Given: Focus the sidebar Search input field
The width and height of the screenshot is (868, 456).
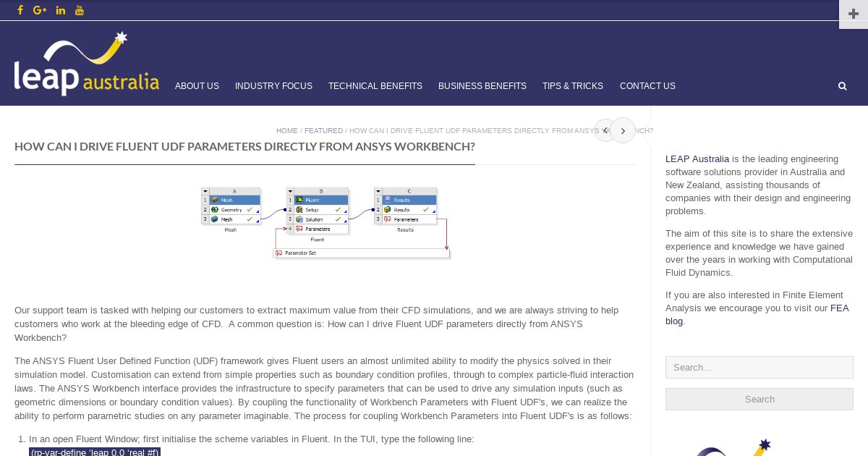Looking at the screenshot, I should 759,367.
